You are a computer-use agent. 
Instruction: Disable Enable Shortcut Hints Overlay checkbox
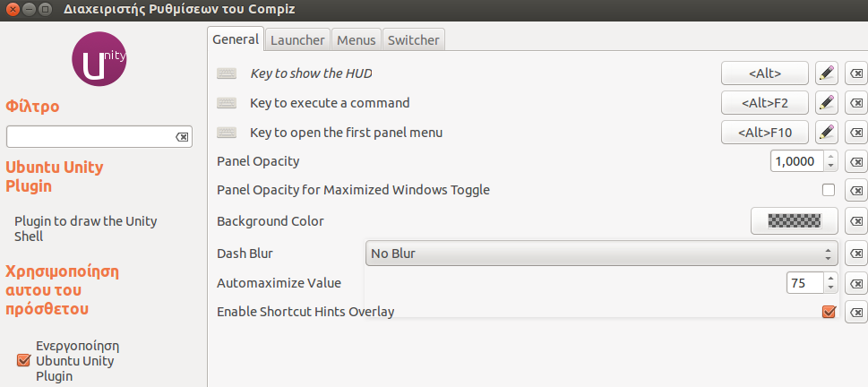point(829,312)
